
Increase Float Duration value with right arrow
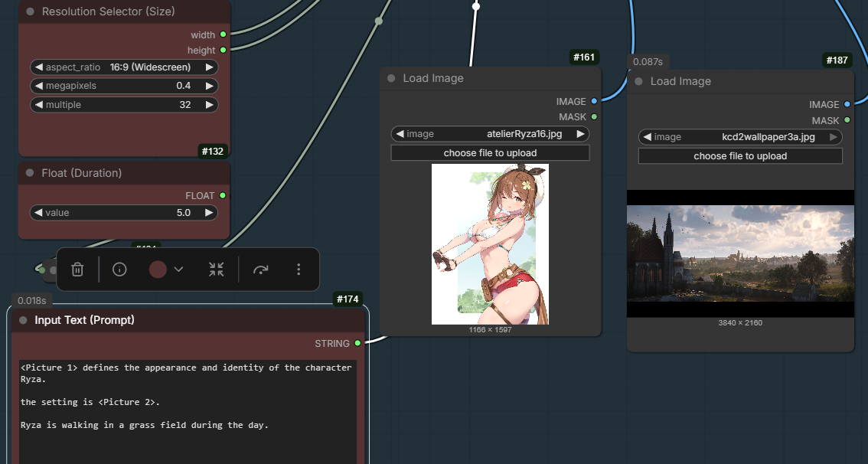coord(209,213)
